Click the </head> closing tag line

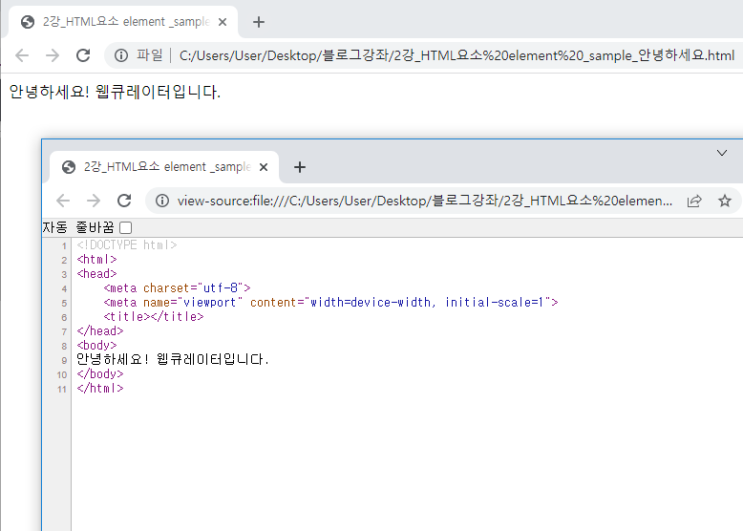[100, 331]
